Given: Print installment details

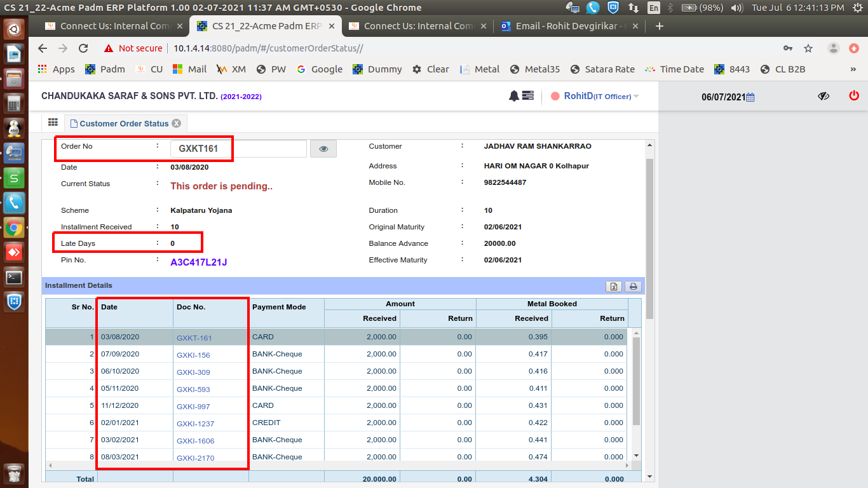Looking at the screenshot, I should click(633, 286).
